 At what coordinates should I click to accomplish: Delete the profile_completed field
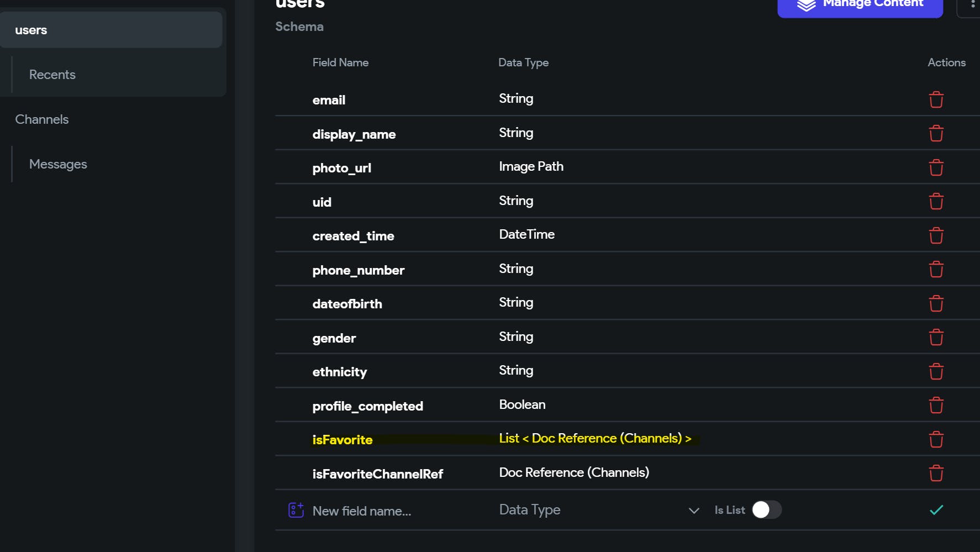click(x=936, y=405)
